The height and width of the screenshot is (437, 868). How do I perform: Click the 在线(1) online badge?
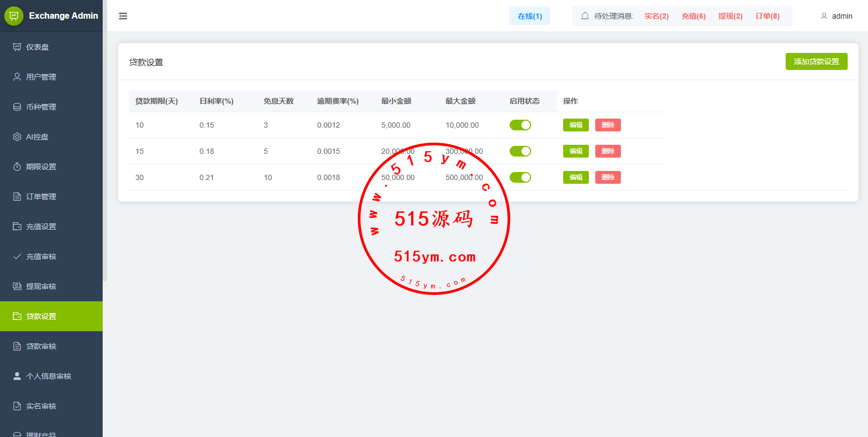pyautogui.click(x=529, y=16)
